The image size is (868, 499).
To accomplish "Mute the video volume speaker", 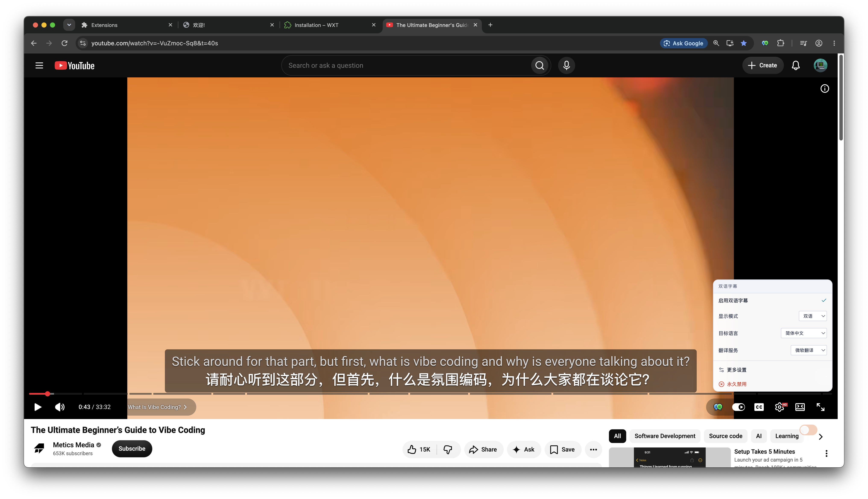I will [60, 407].
